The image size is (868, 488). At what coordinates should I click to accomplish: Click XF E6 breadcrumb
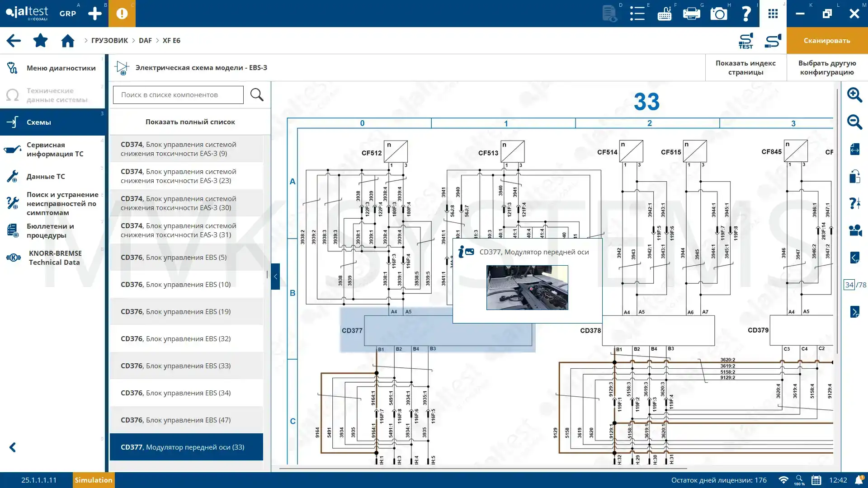(x=171, y=41)
